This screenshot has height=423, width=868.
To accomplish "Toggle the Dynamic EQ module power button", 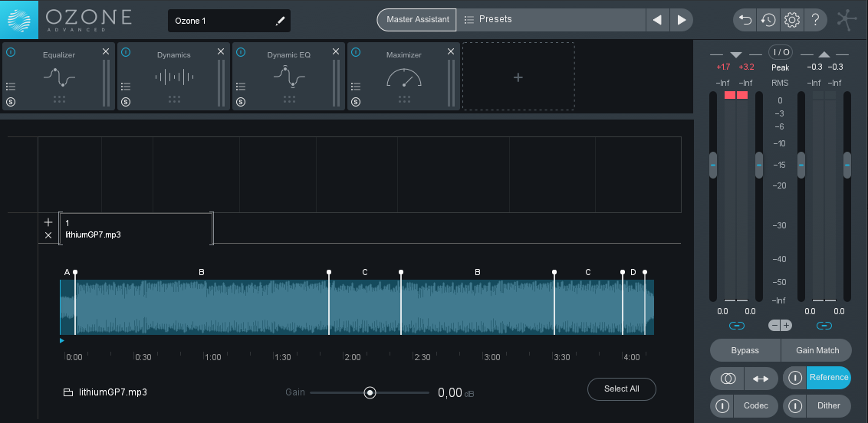I will tap(241, 52).
